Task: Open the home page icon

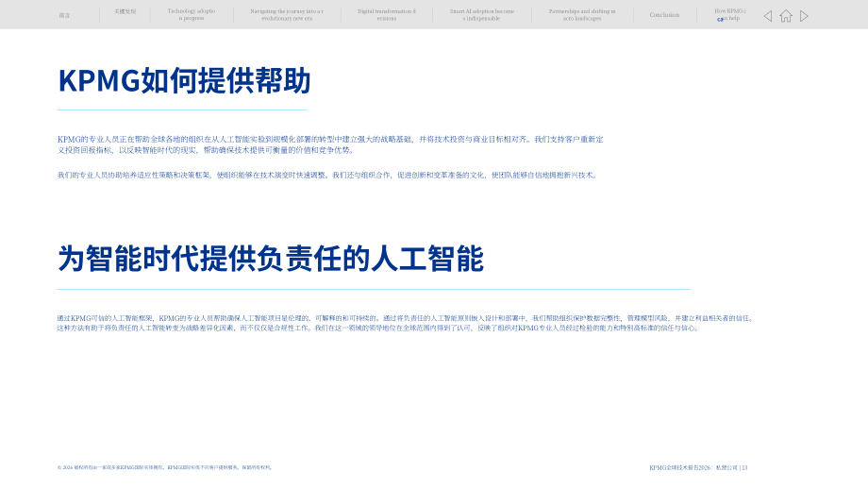Action: (786, 16)
